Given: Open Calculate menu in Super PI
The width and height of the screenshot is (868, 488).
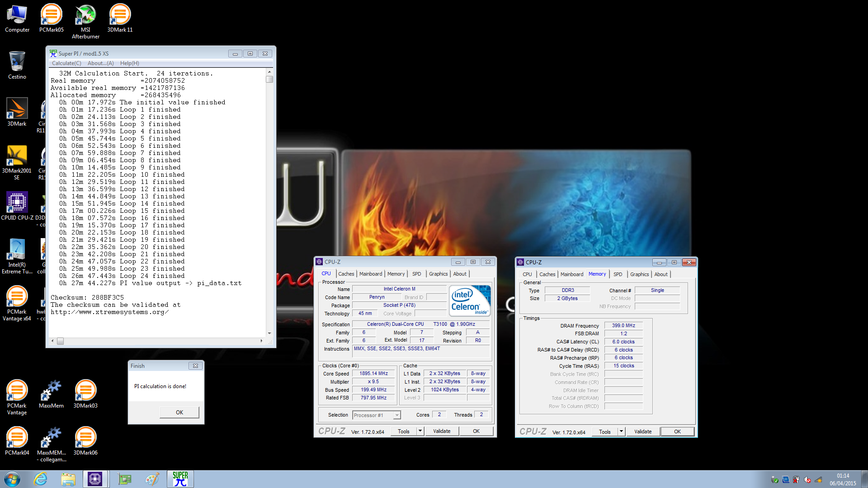Looking at the screenshot, I should [66, 63].
